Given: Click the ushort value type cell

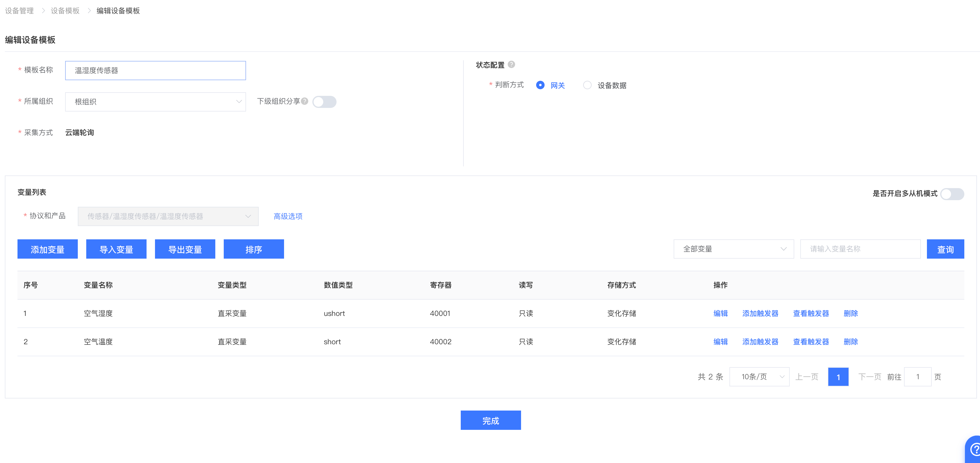Looking at the screenshot, I should (334, 313).
